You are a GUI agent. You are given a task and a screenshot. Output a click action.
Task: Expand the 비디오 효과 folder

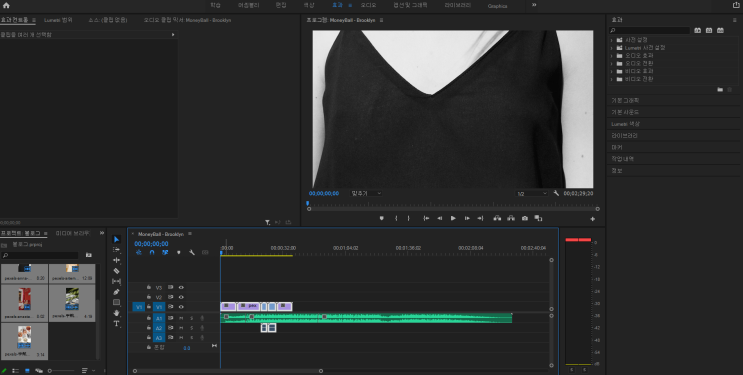click(x=611, y=72)
